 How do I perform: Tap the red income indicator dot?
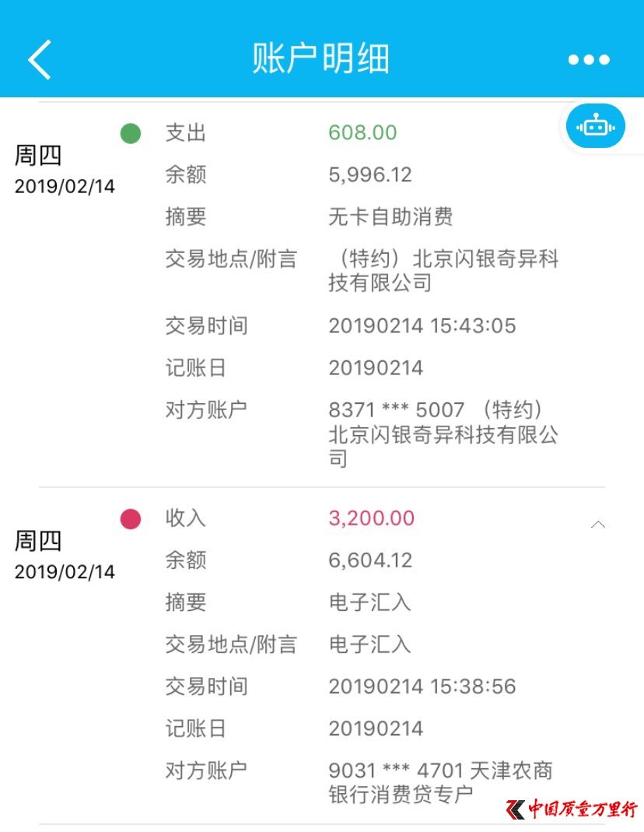(131, 519)
